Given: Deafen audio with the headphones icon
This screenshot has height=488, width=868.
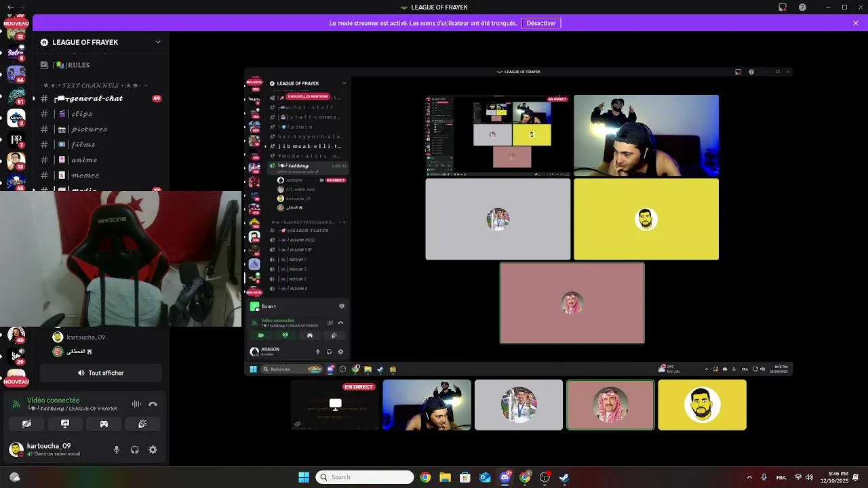Looking at the screenshot, I should click(134, 449).
